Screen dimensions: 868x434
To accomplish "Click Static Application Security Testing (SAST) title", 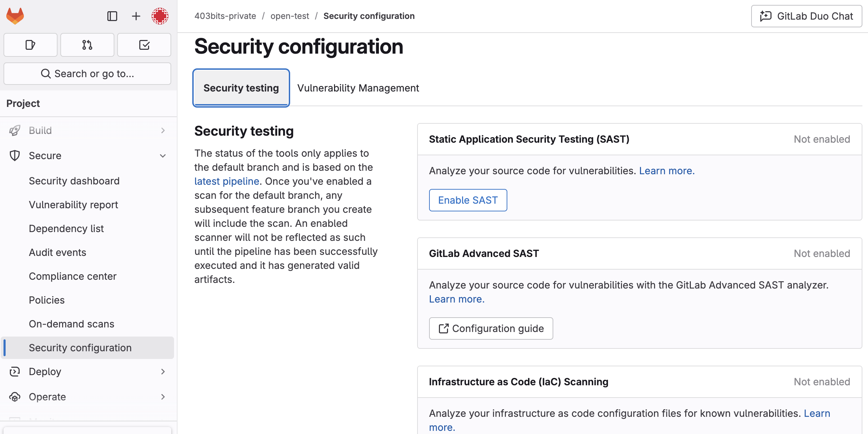I will click(529, 139).
